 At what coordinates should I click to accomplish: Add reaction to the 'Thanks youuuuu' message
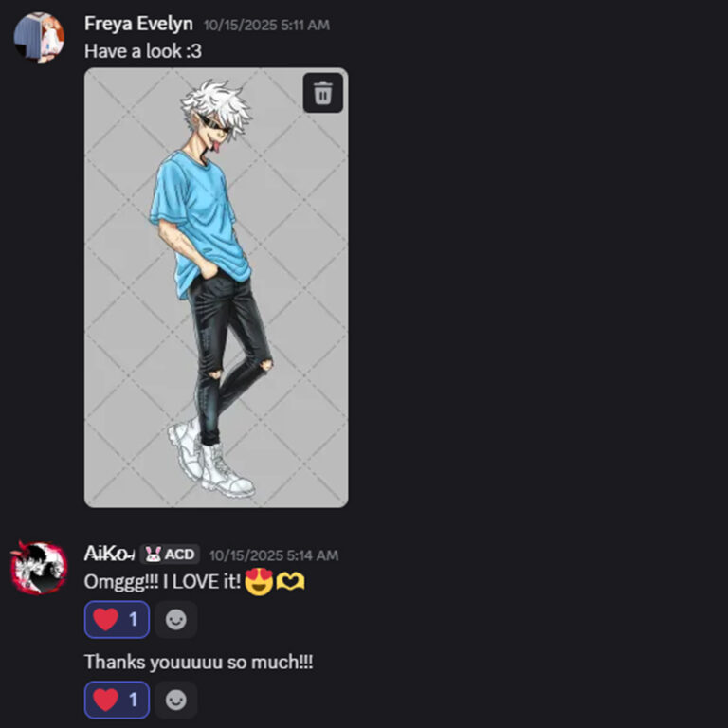(176, 700)
